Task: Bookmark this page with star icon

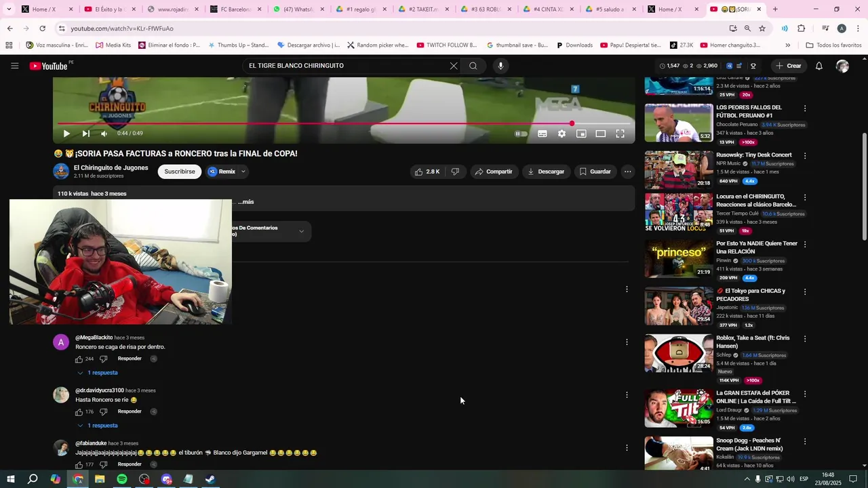Action: click(762, 28)
